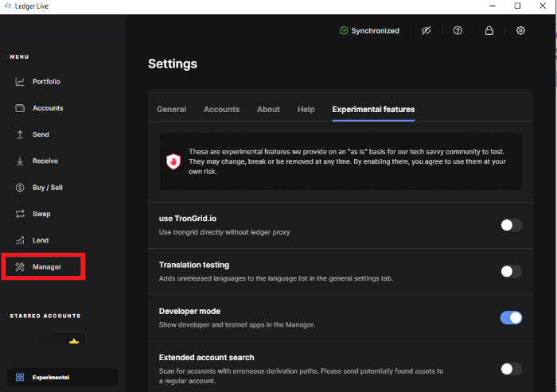The width and height of the screenshot is (557, 392).
Task: Select the Experimental features tab
Action: [x=373, y=110]
